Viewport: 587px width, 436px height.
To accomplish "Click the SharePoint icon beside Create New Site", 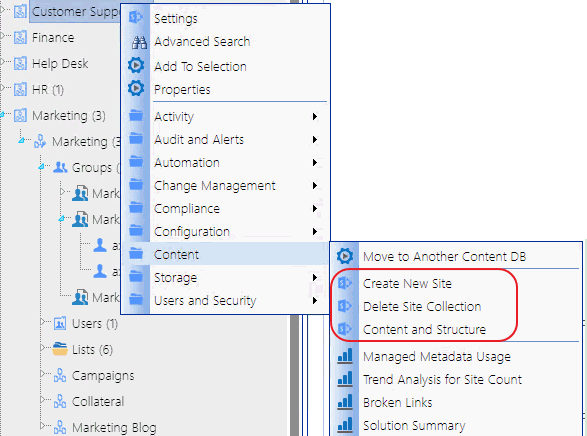I will [x=344, y=283].
